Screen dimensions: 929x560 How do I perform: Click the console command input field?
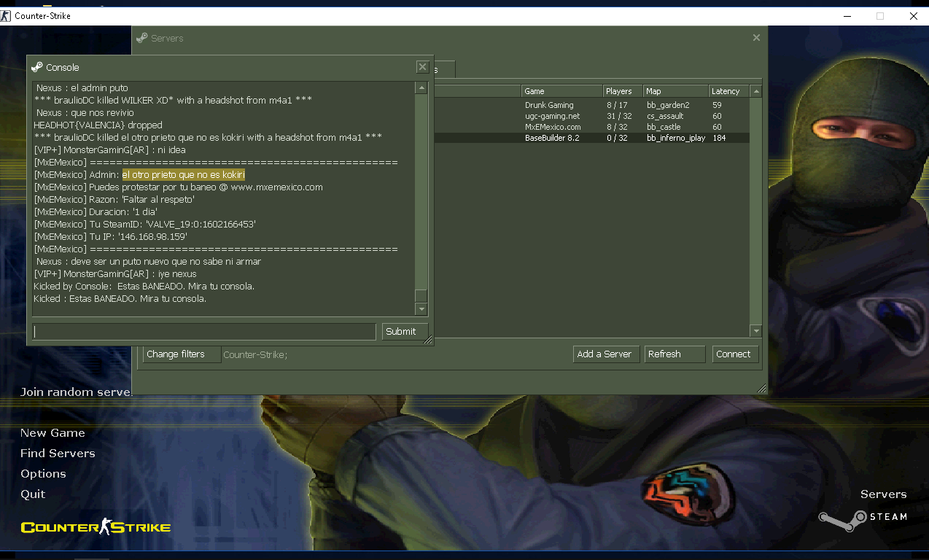pos(204,331)
